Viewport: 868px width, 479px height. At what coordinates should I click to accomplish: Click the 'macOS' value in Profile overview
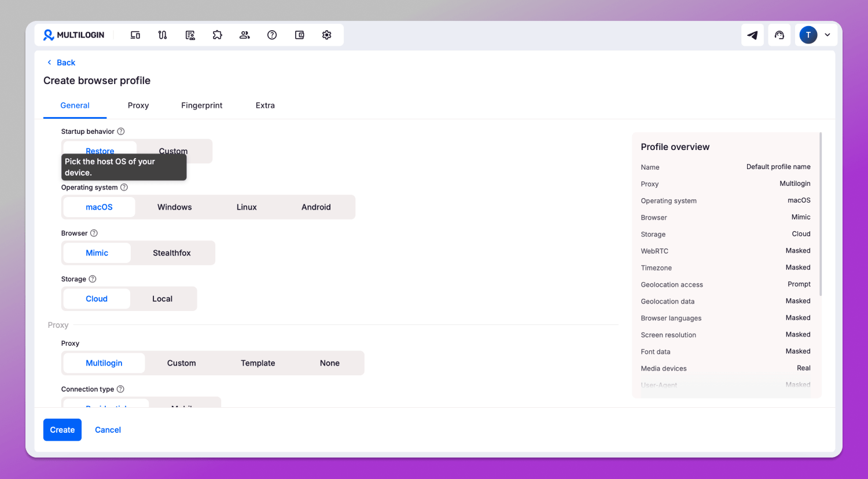799,200
